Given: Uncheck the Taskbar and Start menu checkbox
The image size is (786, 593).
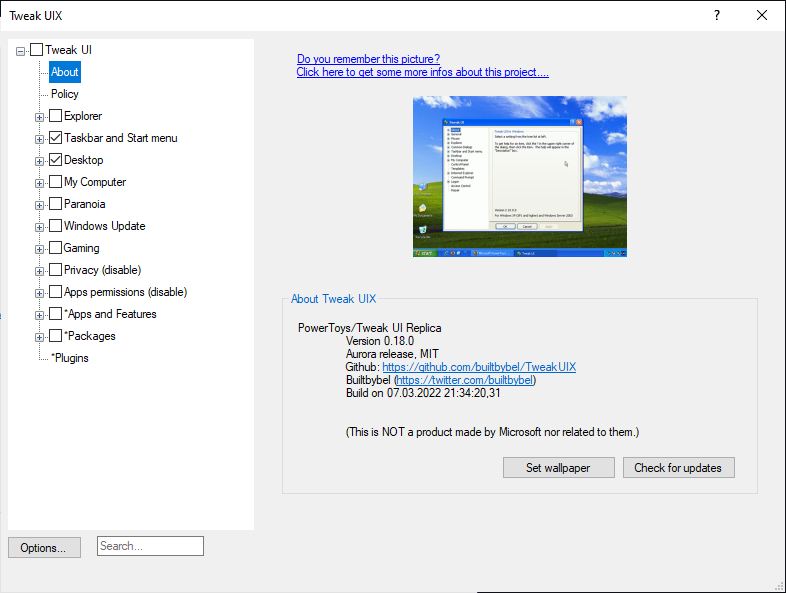Looking at the screenshot, I should [x=56, y=138].
